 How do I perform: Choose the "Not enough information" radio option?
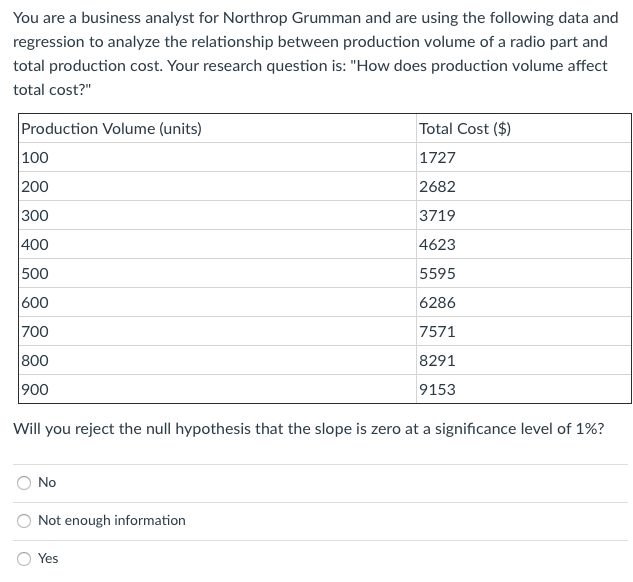(x=23, y=521)
